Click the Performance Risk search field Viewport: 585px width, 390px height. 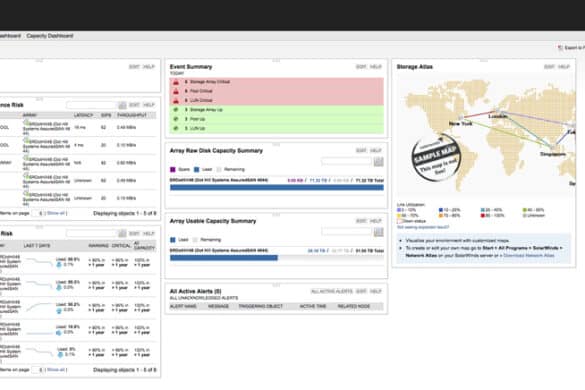[x=92, y=105]
